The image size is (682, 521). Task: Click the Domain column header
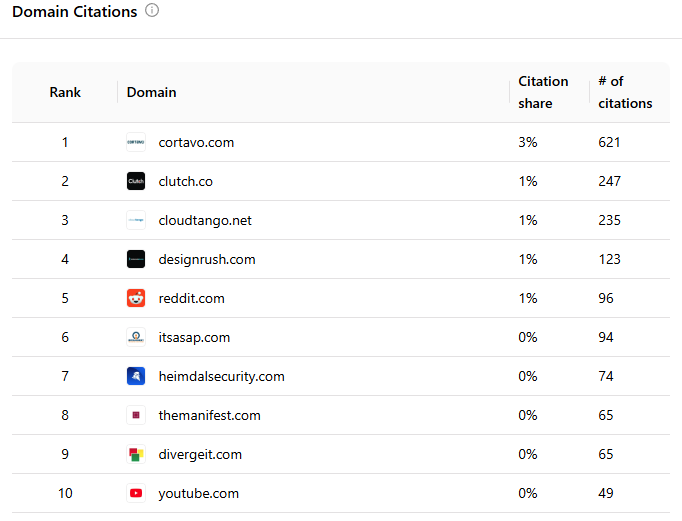click(x=152, y=92)
